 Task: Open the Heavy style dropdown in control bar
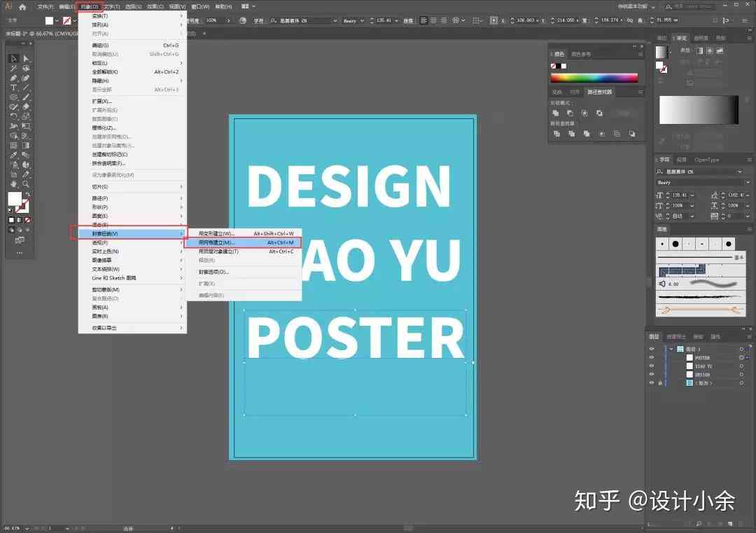(x=362, y=21)
